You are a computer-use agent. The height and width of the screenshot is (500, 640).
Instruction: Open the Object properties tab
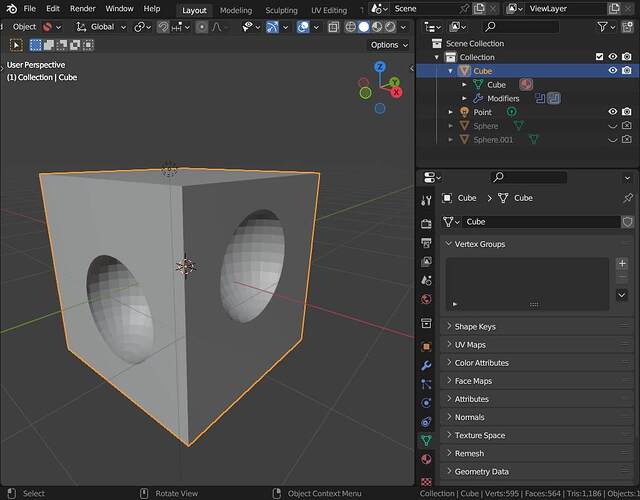tap(426, 347)
